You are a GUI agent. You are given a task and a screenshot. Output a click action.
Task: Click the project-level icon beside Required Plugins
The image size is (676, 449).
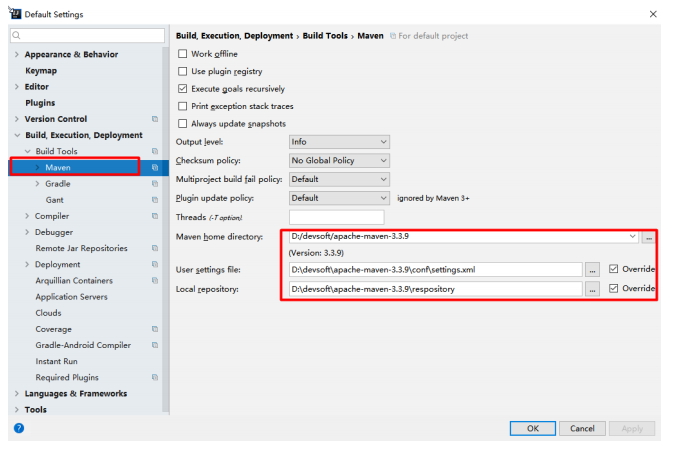pos(155,377)
